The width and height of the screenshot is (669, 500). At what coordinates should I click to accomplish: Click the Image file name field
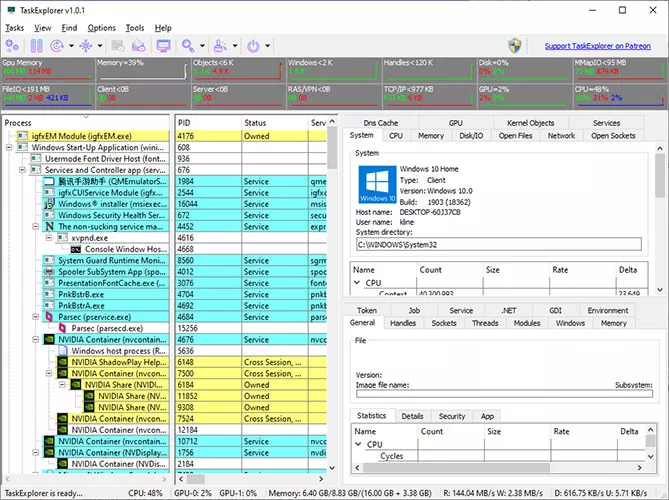coord(504,393)
